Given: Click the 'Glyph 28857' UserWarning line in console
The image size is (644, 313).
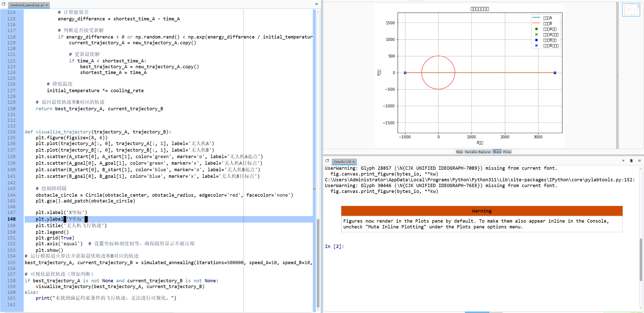Looking at the screenshot, I should [x=441, y=168].
